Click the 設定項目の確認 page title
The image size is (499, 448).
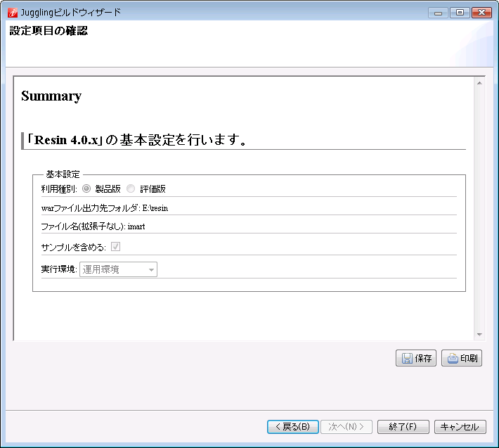coord(48,31)
